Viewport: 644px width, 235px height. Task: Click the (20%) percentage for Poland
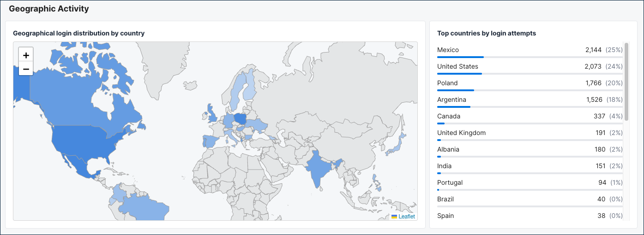coord(614,83)
